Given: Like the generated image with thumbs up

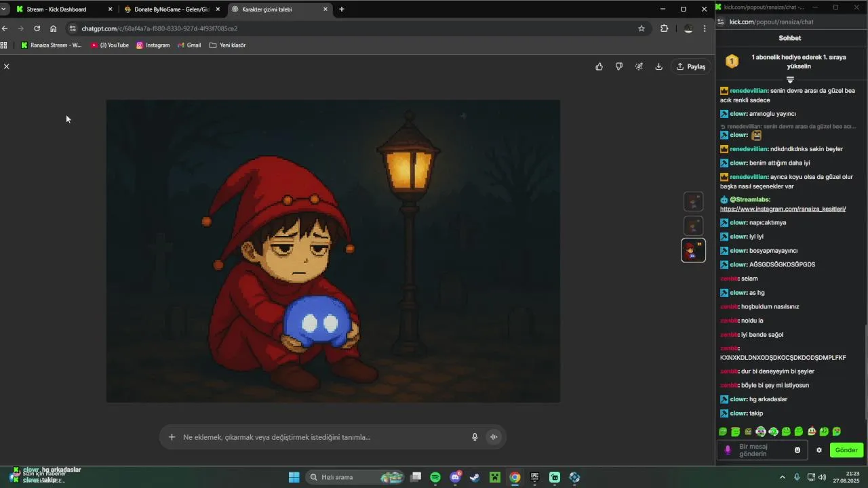Looking at the screenshot, I should 599,66.
